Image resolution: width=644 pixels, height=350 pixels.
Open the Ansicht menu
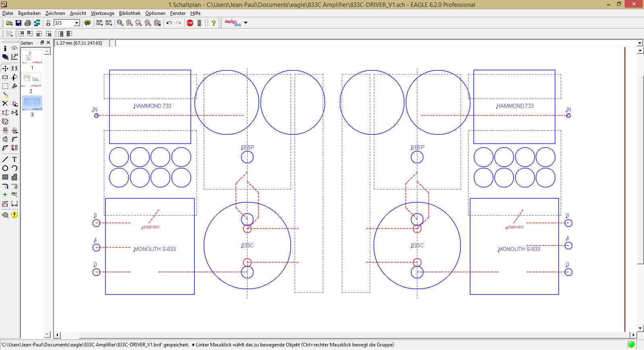tap(78, 13)
